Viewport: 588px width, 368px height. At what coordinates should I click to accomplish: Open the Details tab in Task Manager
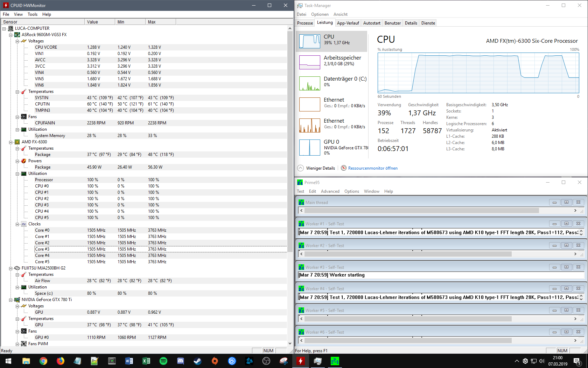pos(411,23)
